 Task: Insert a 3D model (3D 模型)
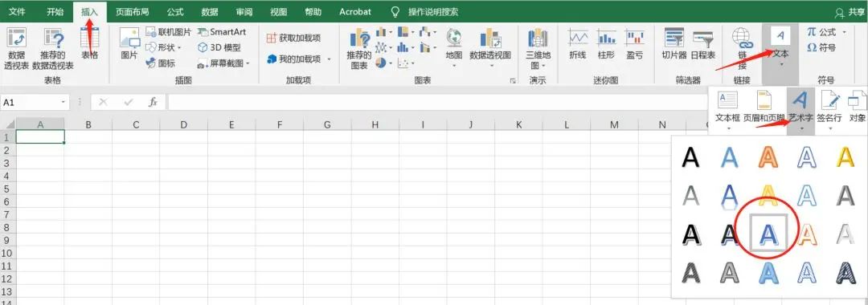[x=219, y=47]
